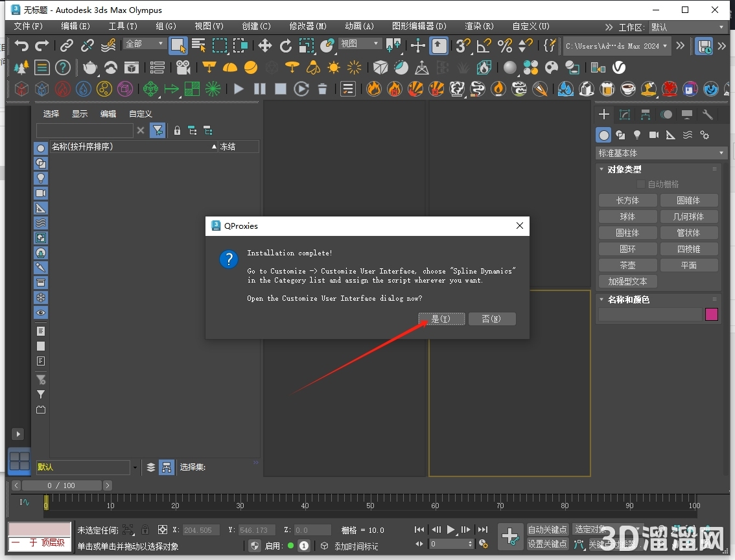Image resolution: width=735 pixels, height=560 pixels.
Task: Open the 自定义(U) menu
Action: [x=531, y=26]
